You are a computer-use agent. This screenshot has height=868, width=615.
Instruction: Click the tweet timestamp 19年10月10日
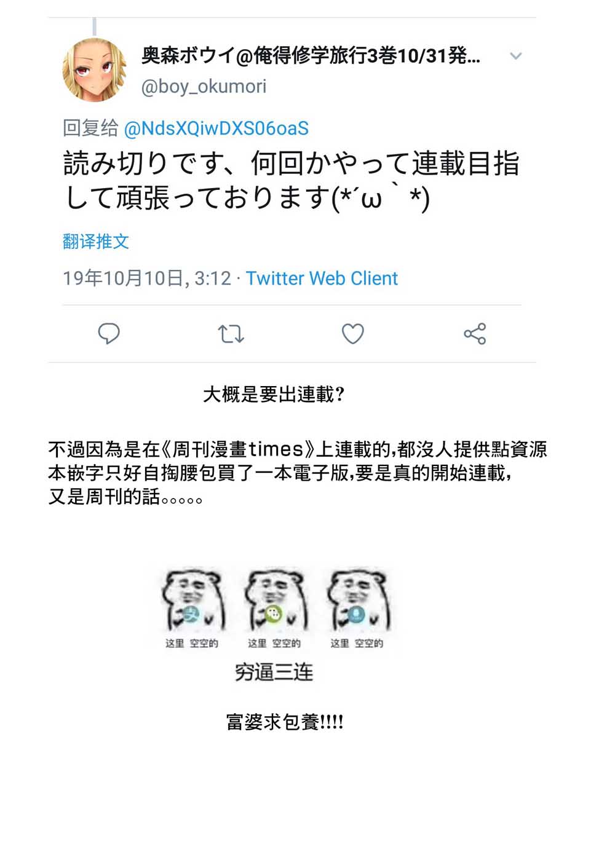[x=124, y=278]
